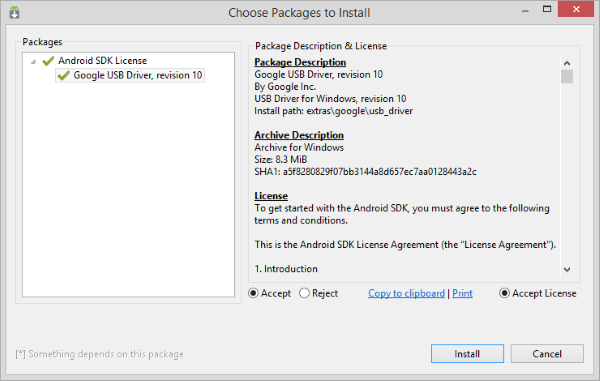The height and width of the screenshot is (381, 600).
Task: Click green checkmark beside Android SDK License
Action: click(48, 61)
